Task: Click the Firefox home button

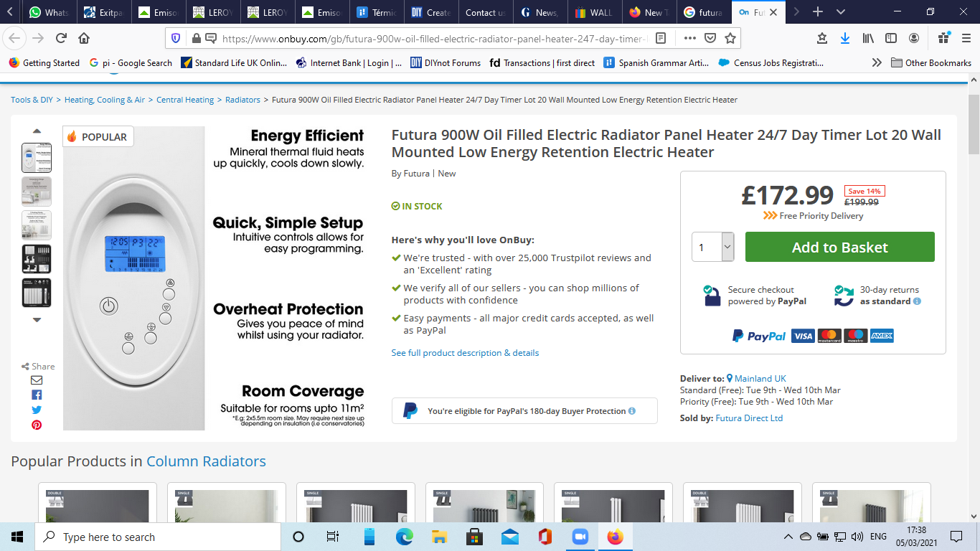Action: coord(84,38)
